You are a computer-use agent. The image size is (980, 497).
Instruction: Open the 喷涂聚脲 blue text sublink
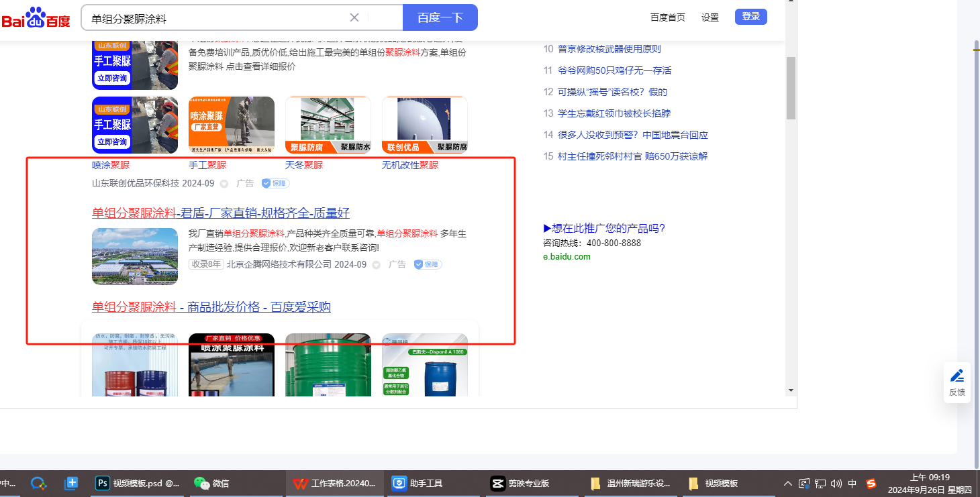111,165
